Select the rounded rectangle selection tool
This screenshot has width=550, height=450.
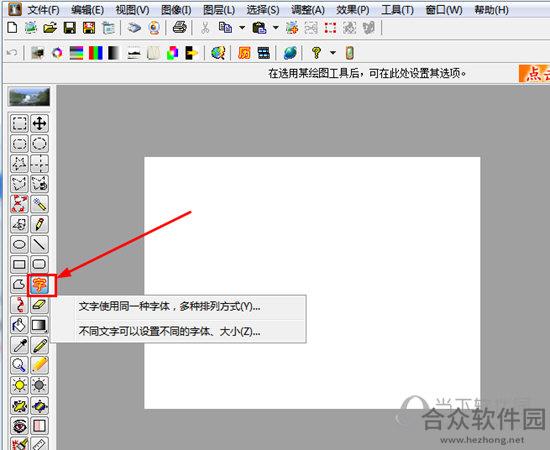[19, 143]
